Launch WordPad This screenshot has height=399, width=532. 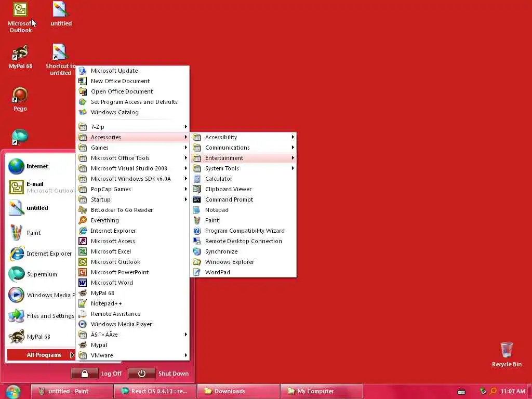(x=243, y=272)
